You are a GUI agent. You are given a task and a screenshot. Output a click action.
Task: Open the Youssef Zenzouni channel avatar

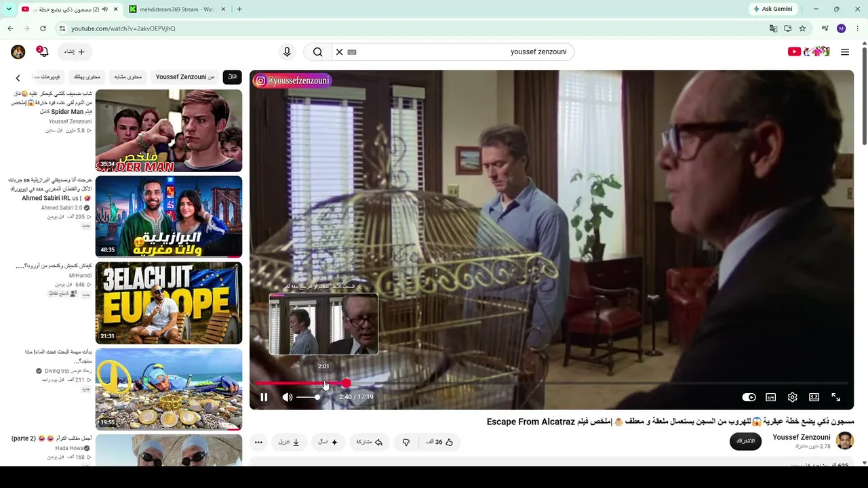(x=845, y=441)
